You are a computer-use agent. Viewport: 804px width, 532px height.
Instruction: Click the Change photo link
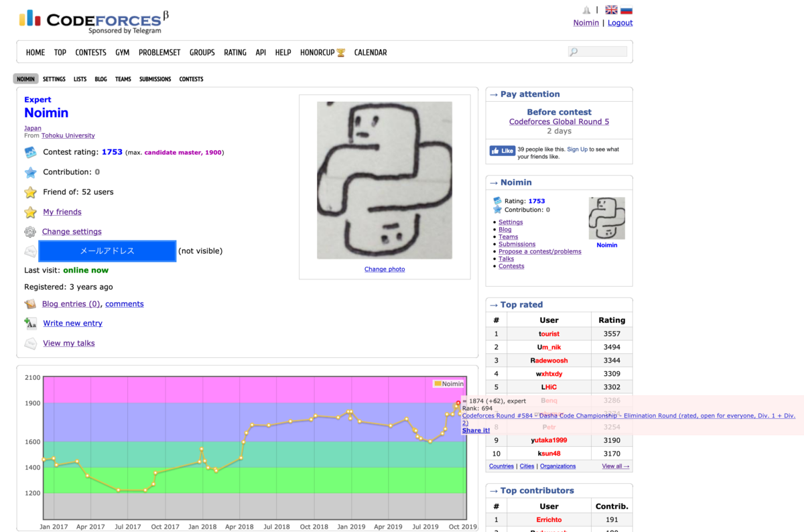click(x=385, y=269)
